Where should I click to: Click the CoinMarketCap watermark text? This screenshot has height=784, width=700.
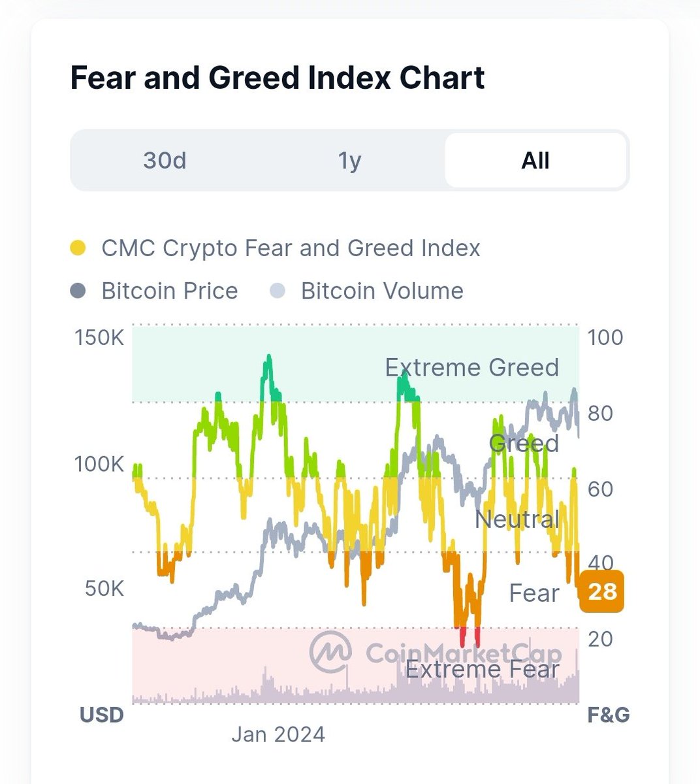click(x=463, y=653)
